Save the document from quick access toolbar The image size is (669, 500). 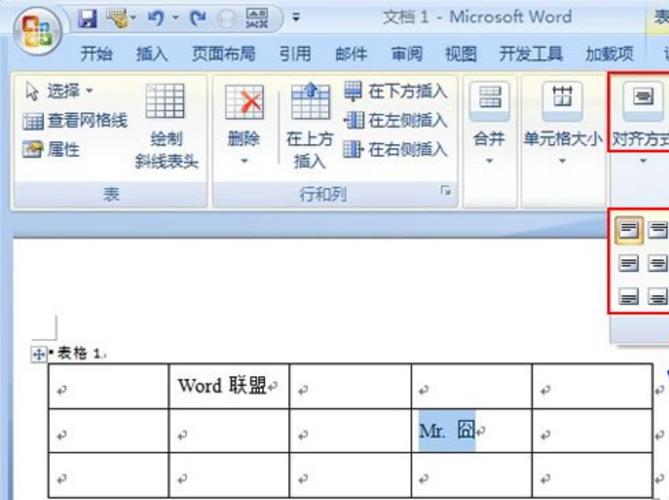click(x=87, y=19)
